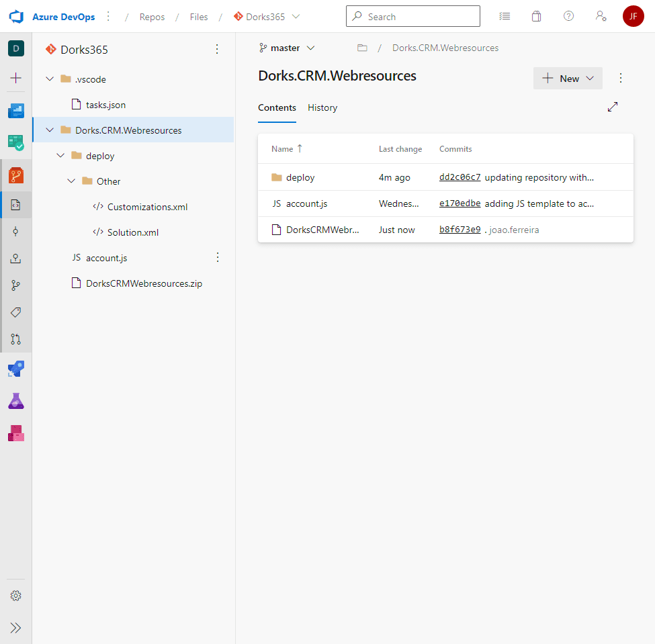
Task: Click the Commits column header
Action: pyautogui.click(x=455, y=149)
